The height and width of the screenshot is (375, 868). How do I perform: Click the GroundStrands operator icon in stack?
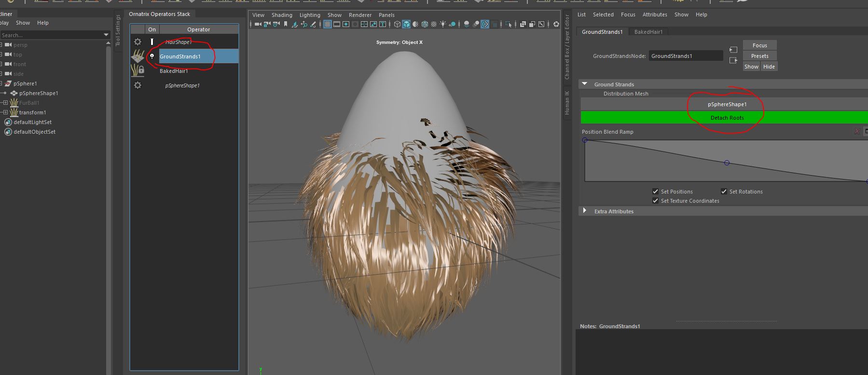pyautogui.click(x=138, y=56)
